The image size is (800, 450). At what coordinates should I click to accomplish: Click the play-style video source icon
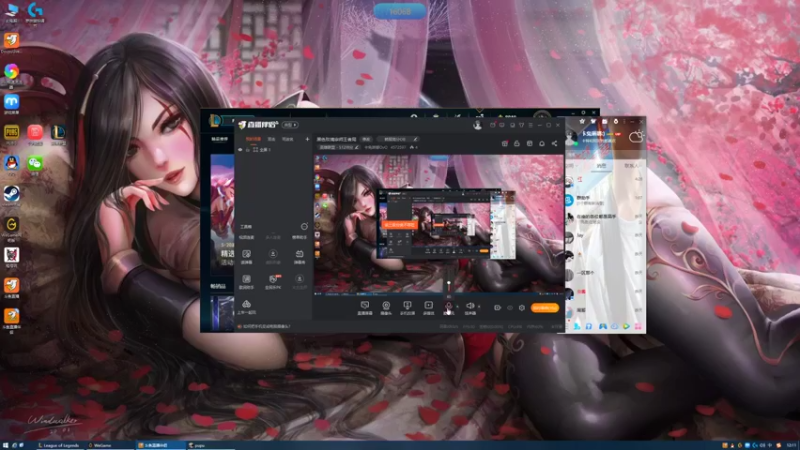point(429,308)
